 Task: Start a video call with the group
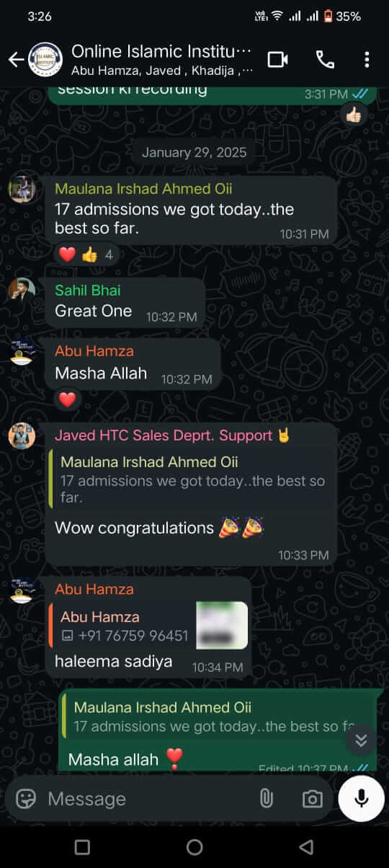tap(278, 59)
